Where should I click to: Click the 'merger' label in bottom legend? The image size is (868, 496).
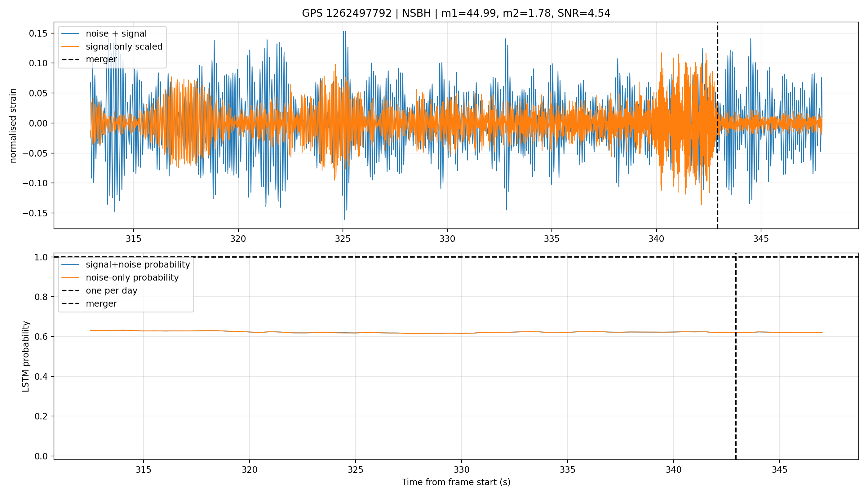(x=101, y=303)
